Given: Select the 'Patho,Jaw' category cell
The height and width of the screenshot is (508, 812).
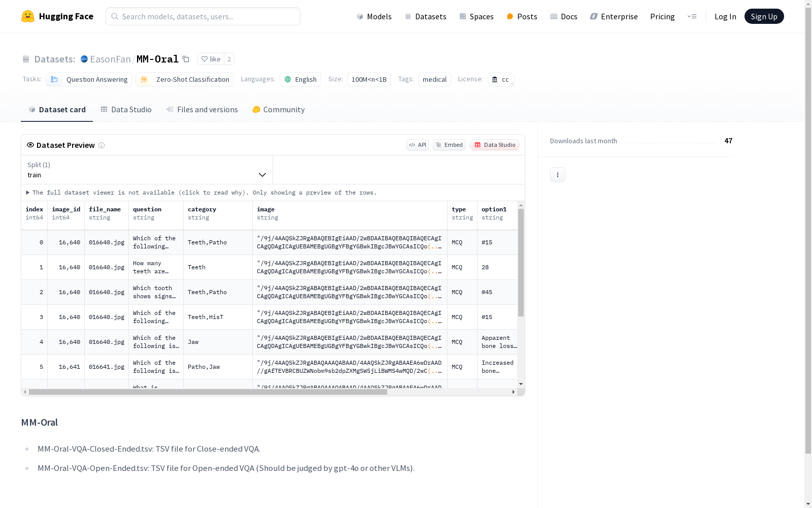Looking at the screenshot, I should pyautogui.click(x=218, y=367).
